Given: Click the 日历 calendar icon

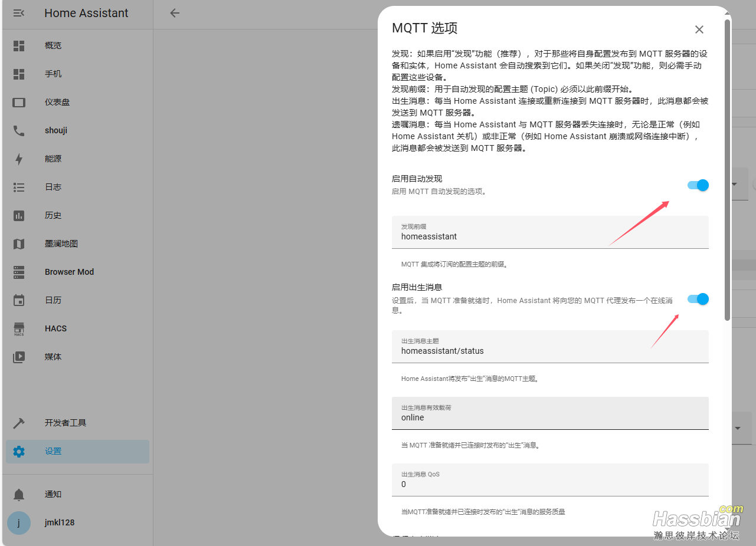Looking at the screenshot, I should (19, 300).
